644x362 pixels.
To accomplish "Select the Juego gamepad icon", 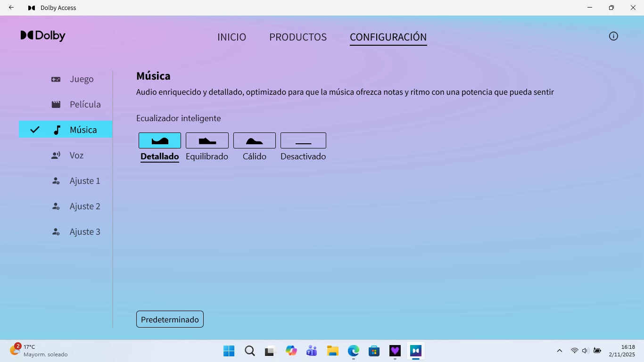I will (x=56, y=79).
